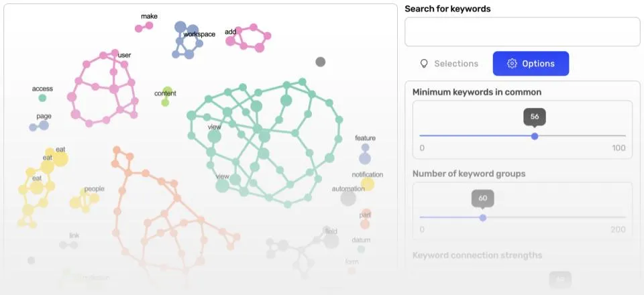The height and width of the screenshot is (295, 644).
Task: Click the Search for keywords field
Action: pos(522,32)
